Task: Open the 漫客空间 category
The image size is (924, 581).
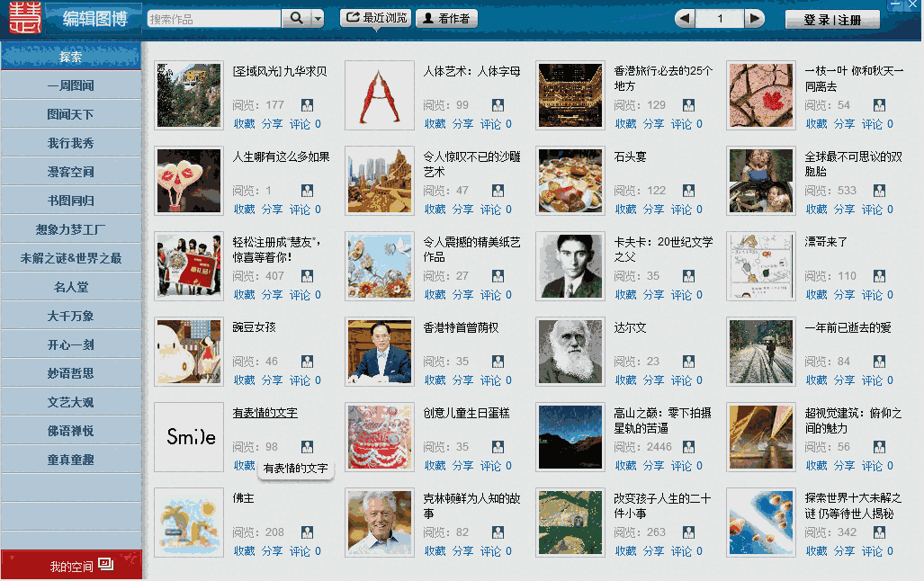Action: [x=71, y=172]
